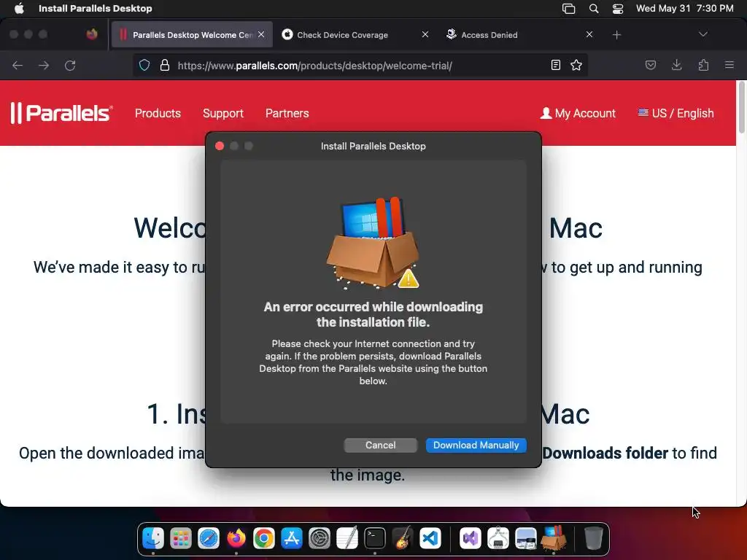Expand the list all tabs chevron
Viewport: 747px width, 560px height.
pos(703,34)
